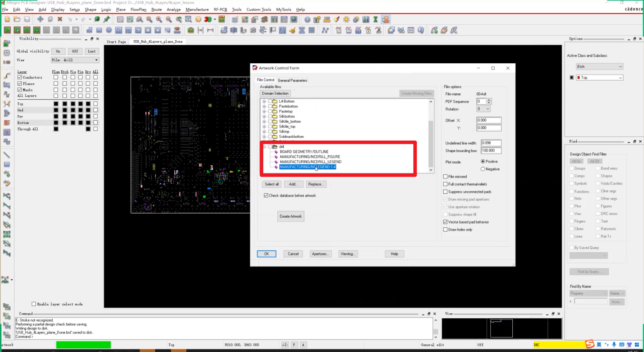The image size is (644, 352).
Task: Check Suppress unconnected pads
Action: pyautogui.click(x=445, y=192)
